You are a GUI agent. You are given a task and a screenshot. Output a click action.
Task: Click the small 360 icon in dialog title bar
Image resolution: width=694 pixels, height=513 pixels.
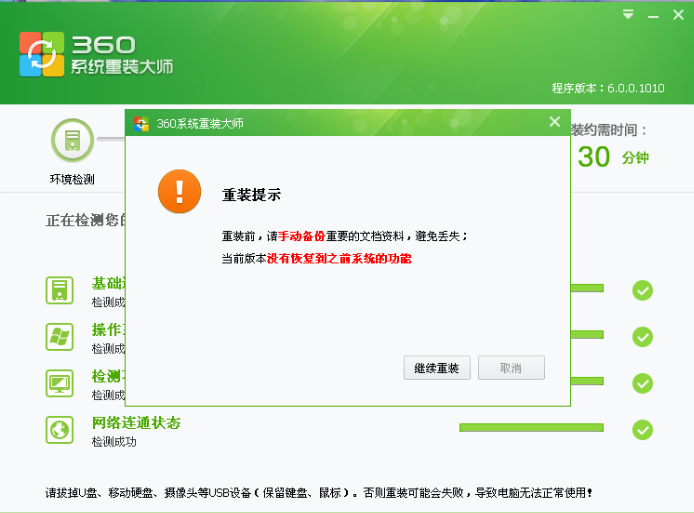coord(142,124)
